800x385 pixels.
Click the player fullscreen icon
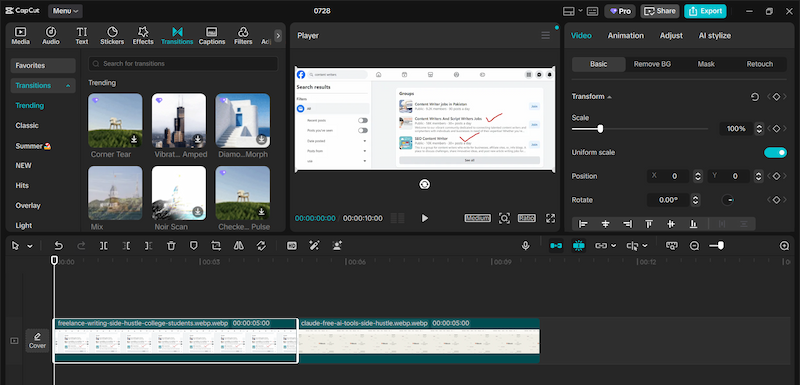click(551, 218)
